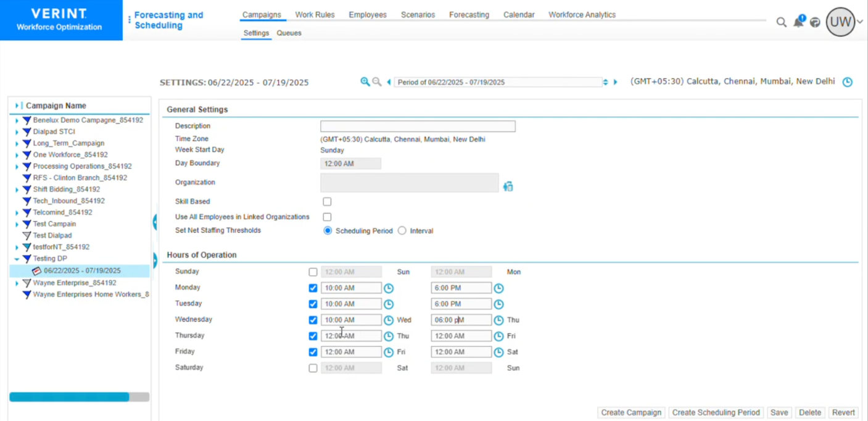
Task: Select the Scheduling Period radio button
Action: (328, 231)
